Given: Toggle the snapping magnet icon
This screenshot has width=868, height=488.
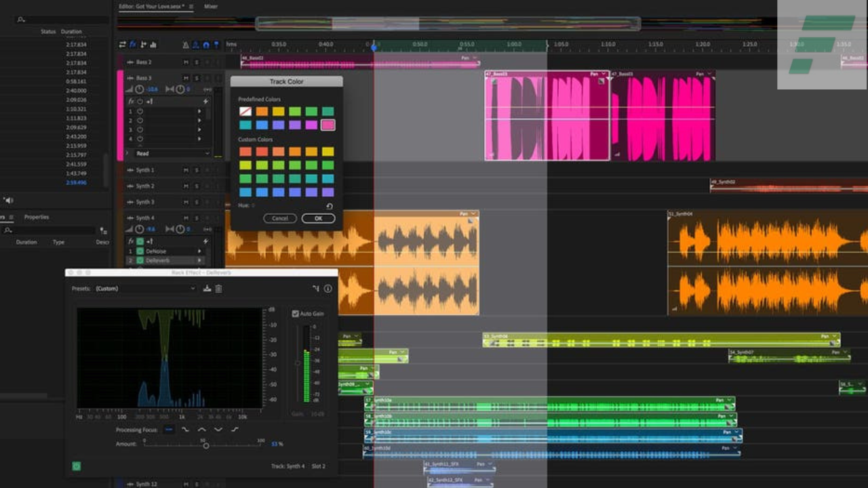Looking at the screenshot, I should (206, 45).
